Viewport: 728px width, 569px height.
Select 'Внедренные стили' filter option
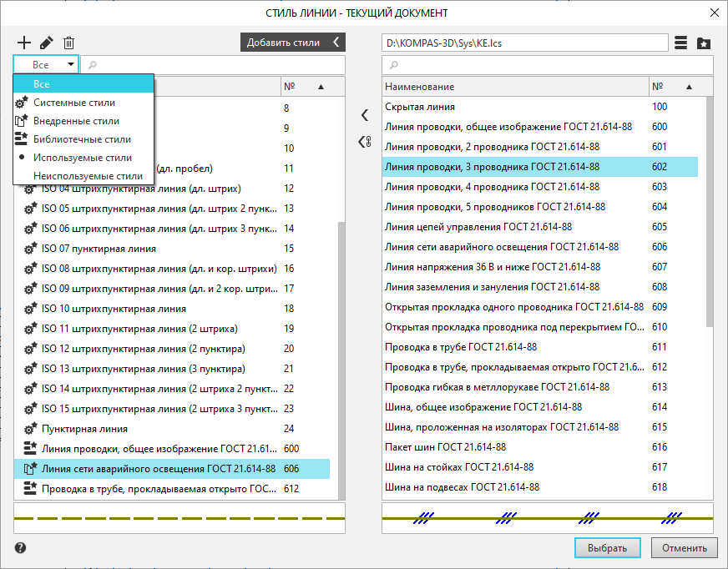pyautogui.click(x=76, y=121)
